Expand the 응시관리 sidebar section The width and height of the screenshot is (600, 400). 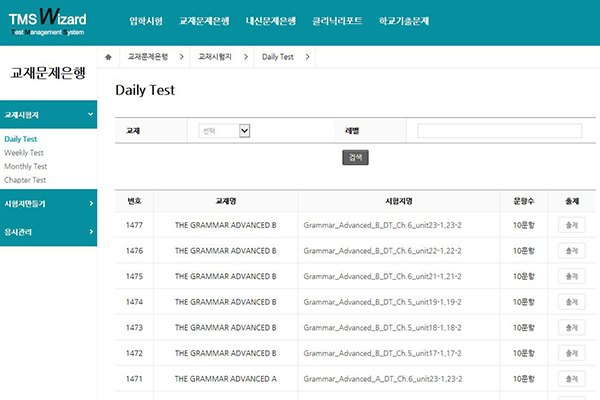(49, 232)
